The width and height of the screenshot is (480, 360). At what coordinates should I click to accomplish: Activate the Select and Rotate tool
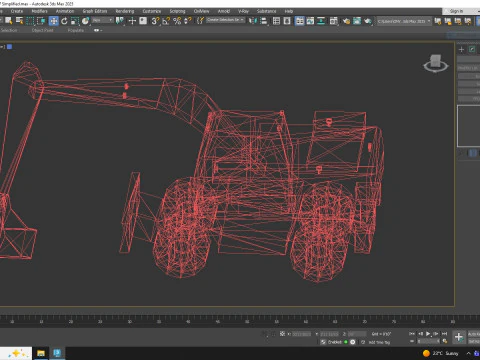[64, 21]
